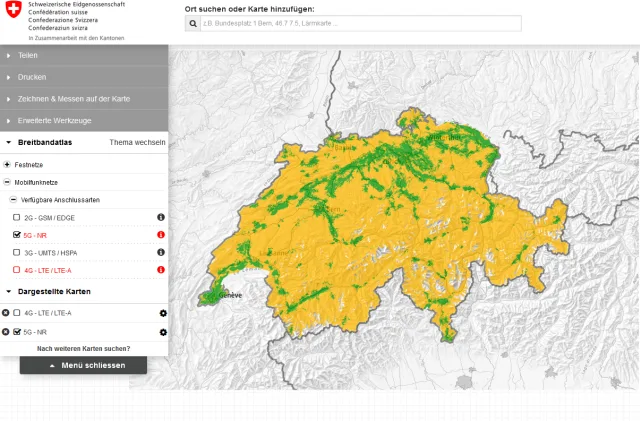Uncheck 5G - NR in the catalog
Image resolution: width=640 pixels, height=421 pixels.
click(16, 235)
